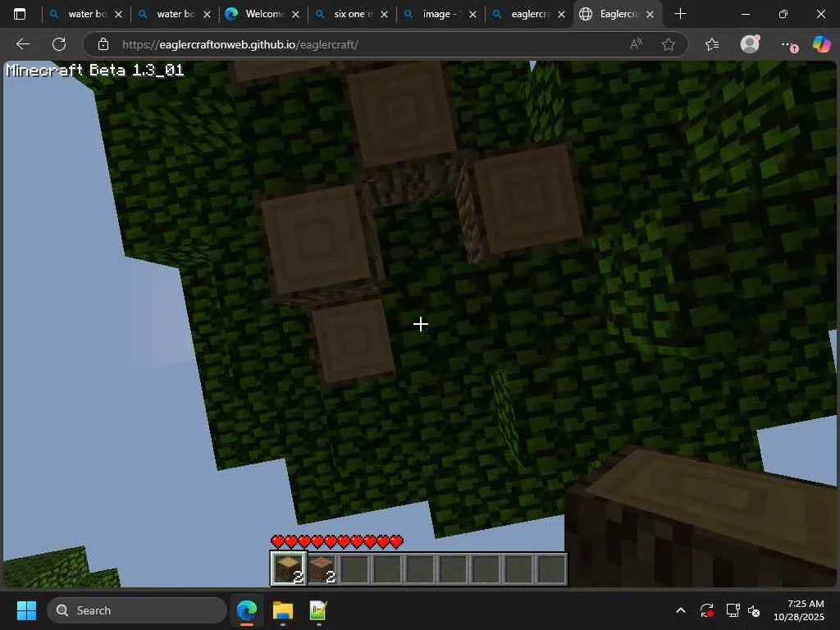Open the Windows Start menu
Image resolution: width=840 pixels, height=630 pixels.
click(26, 610)
